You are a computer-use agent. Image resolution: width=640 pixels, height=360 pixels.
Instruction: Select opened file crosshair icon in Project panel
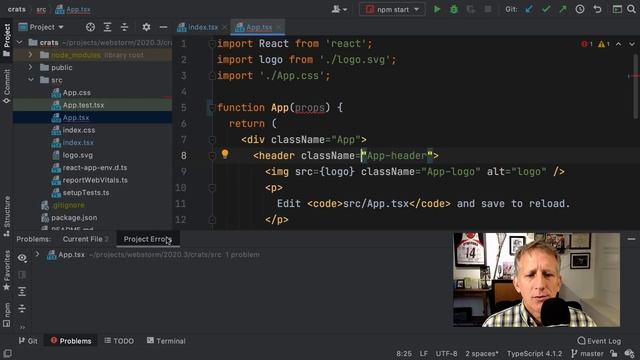(x=90, y=27)
